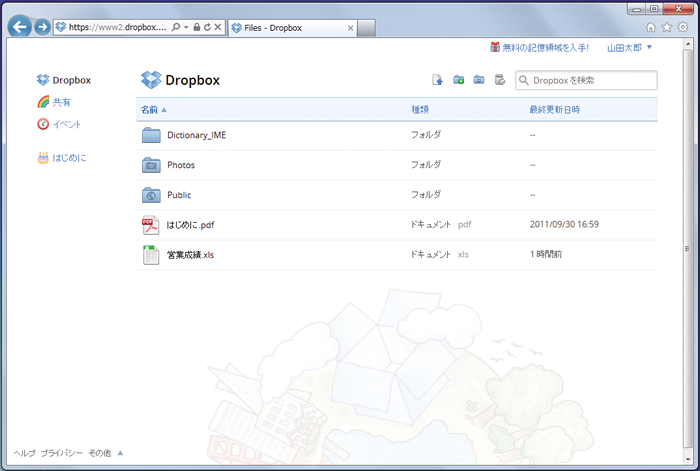Click the show deleted files icon

tap(500, 80)
